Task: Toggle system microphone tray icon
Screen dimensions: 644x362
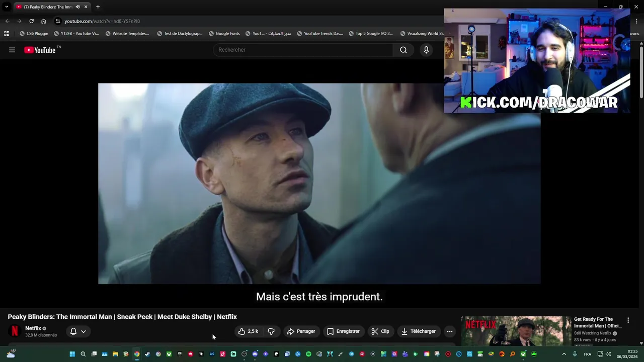Action: pyautogui.click(x=575, y=354)
